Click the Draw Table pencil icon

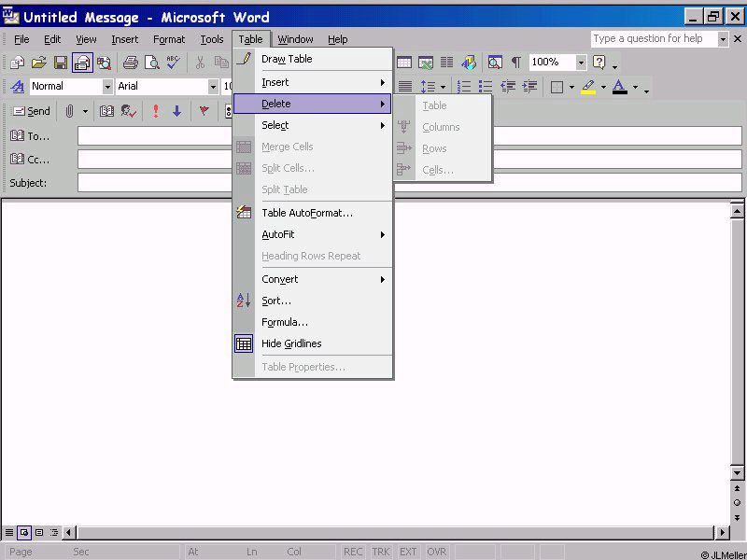click(x=244, y=60)
